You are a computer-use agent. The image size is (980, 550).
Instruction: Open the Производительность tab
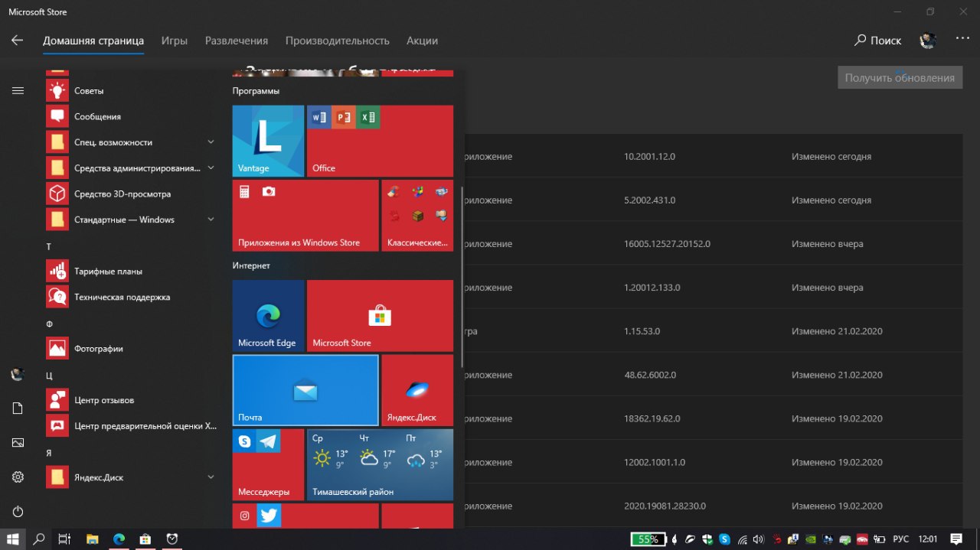coord(338,41)
